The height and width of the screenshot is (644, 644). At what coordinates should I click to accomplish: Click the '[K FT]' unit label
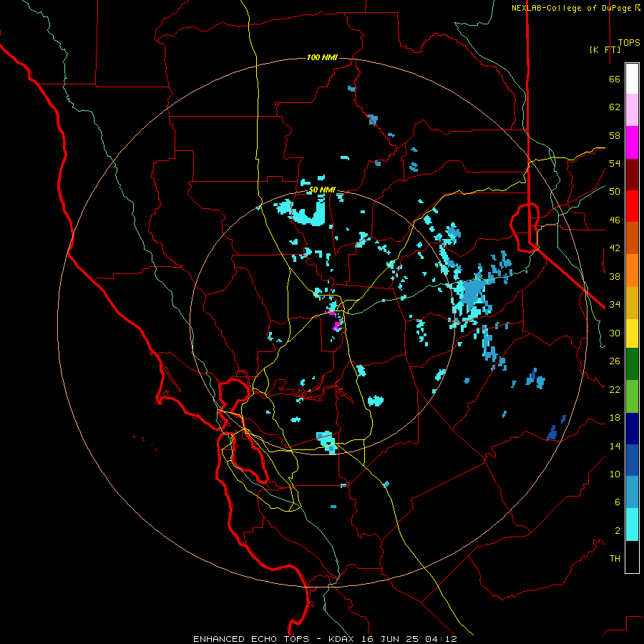coord(605,49)
